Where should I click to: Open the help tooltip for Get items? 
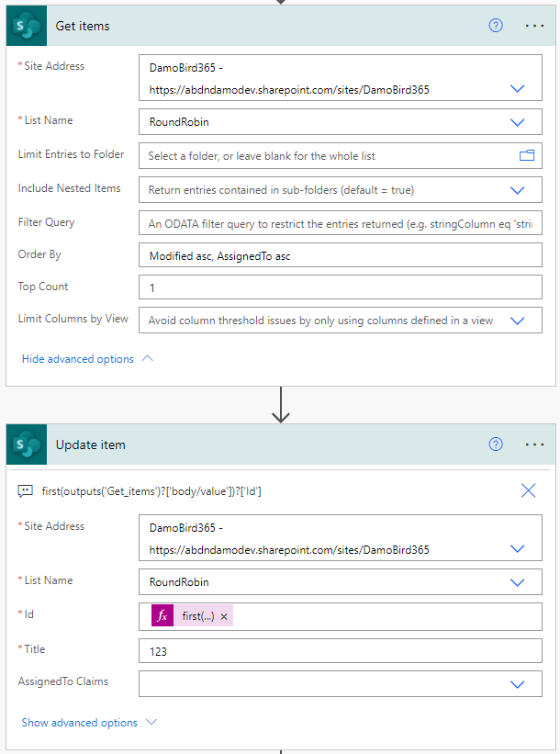pyautogui.click(x=496, y=26)
